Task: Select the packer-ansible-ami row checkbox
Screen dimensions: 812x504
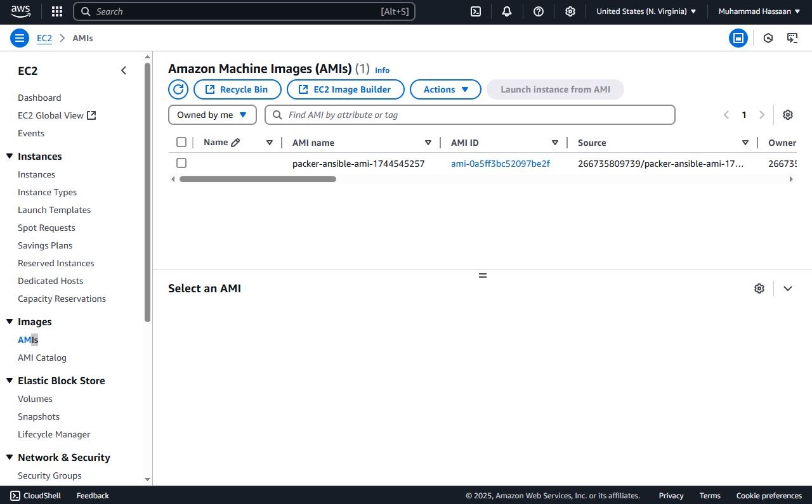Action: 181,163
